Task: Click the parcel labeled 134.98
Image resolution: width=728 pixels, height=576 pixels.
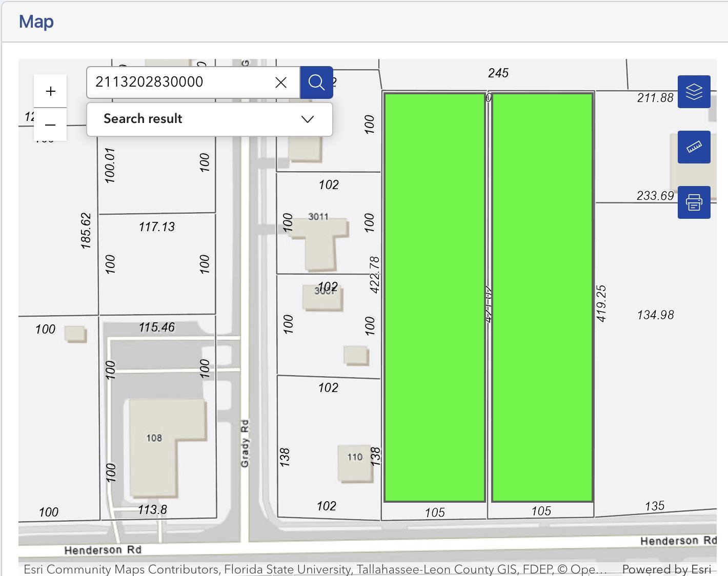Action: coord(655,315)
